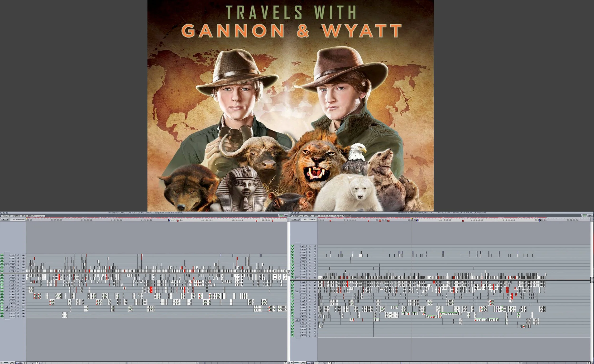
Task: Toggle clip overlays in the Greenland timeline
Action: point(303,363)
